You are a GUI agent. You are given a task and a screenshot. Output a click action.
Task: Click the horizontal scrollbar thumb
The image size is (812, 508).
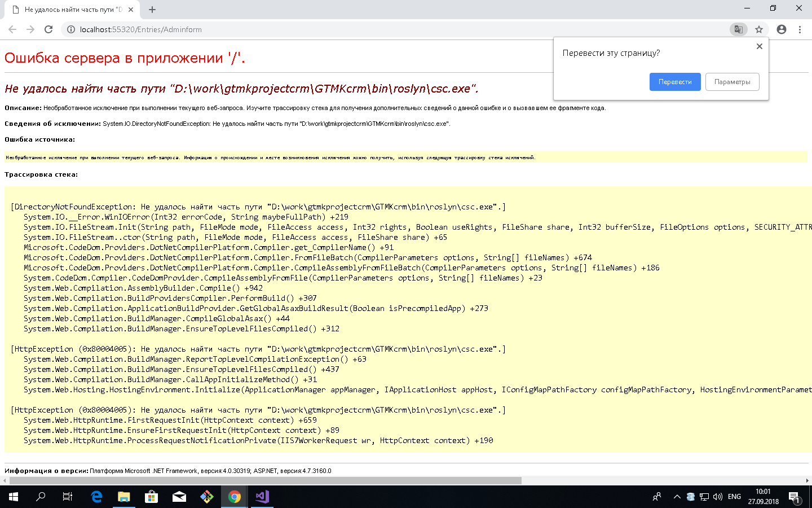point(266,481)
